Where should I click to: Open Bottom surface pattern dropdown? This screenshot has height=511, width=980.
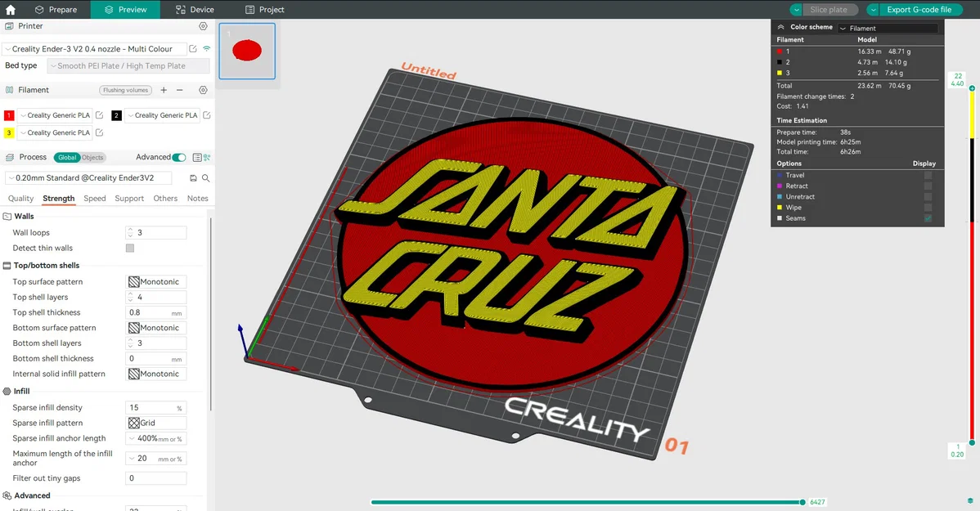(x=155, y=328)
